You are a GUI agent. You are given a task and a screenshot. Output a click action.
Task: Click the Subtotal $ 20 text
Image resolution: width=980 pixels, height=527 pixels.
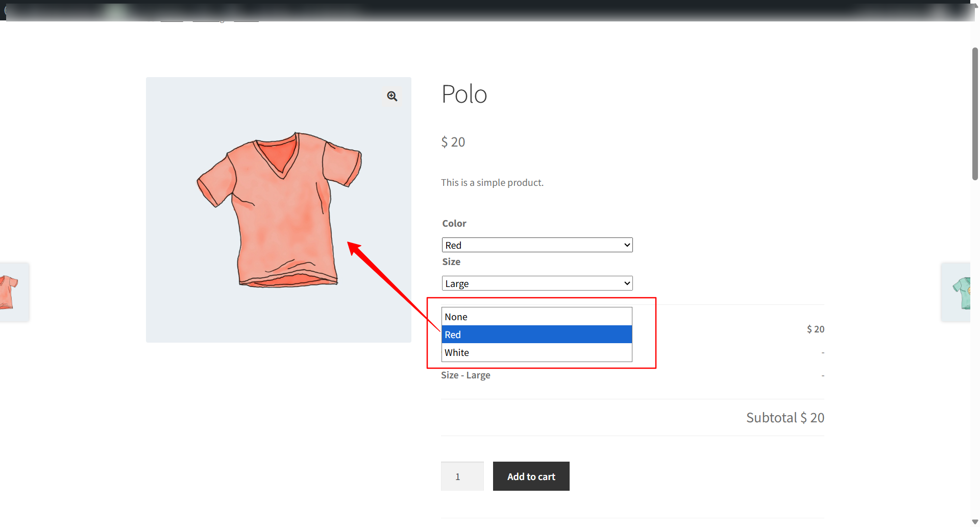pos(785,418)
